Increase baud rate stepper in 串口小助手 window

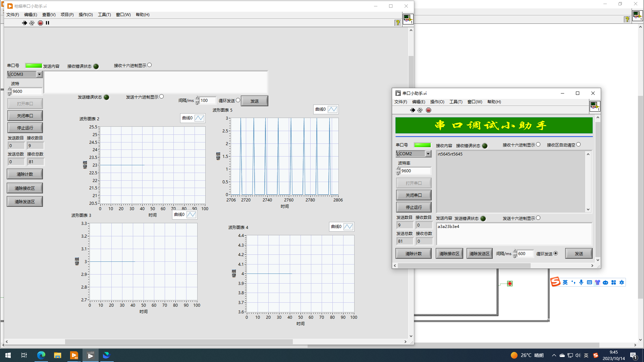coord(398,169)
